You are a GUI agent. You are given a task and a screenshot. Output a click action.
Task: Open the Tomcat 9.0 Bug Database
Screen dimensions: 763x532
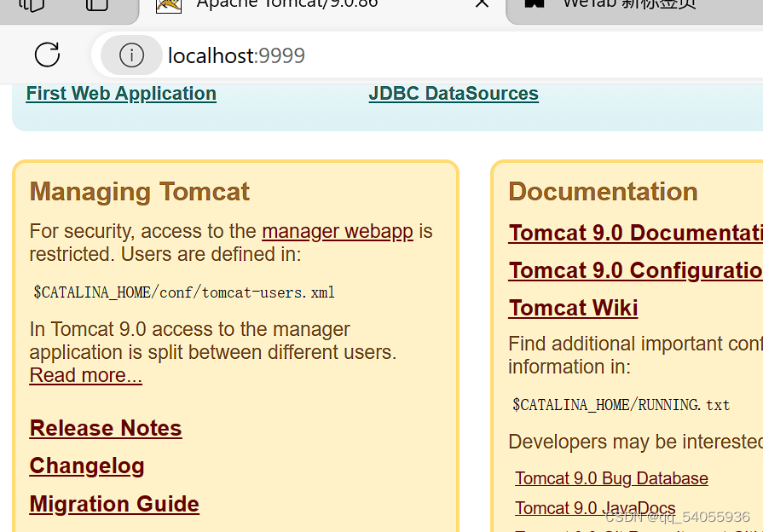click(611, 478)
